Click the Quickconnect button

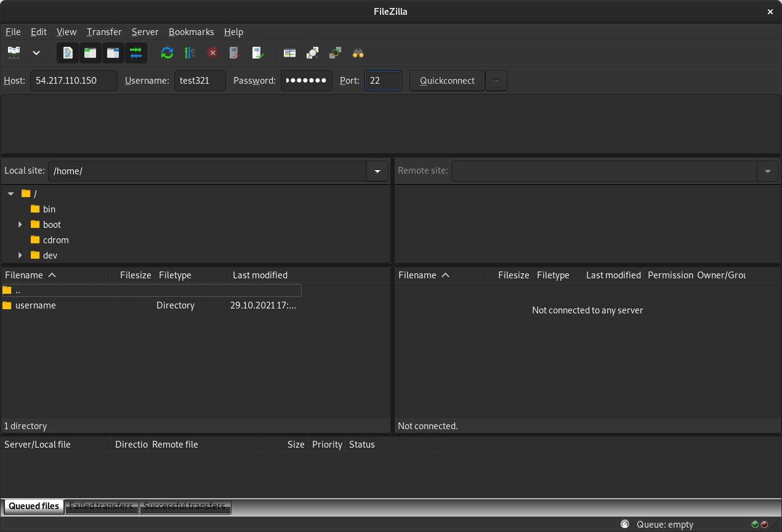pyautogui.click(x=447, y=81)
